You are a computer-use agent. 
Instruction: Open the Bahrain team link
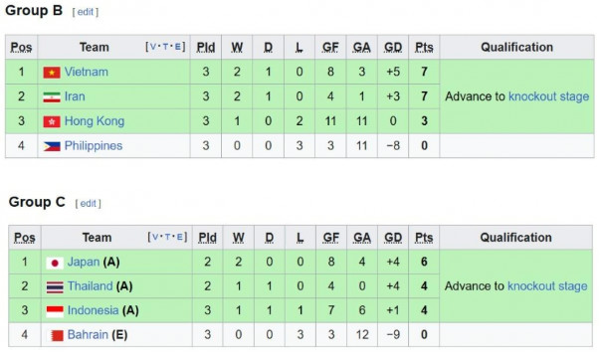(88, 335)
